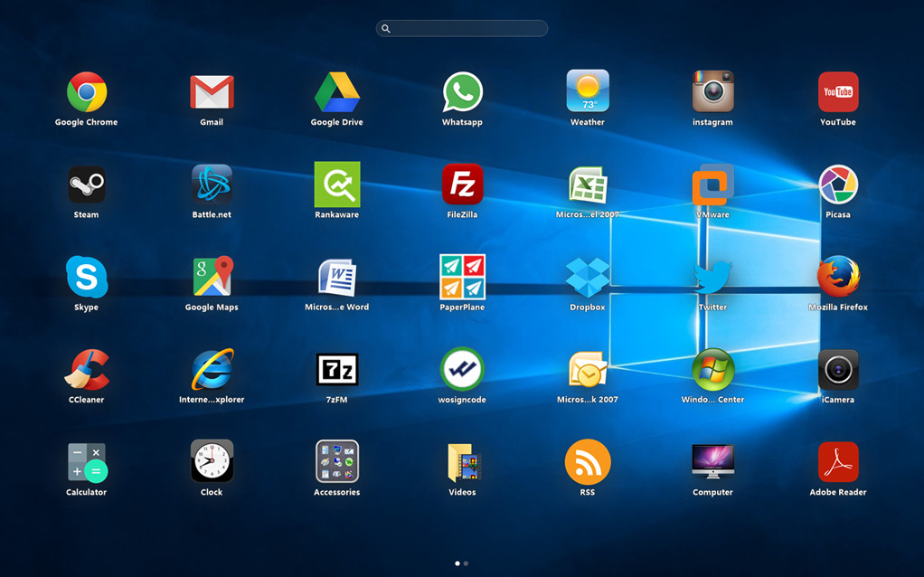The height and width of the screenshot is (577, 924).
Task: Open the Battle.net launcher icon
Action: point(212,184)
